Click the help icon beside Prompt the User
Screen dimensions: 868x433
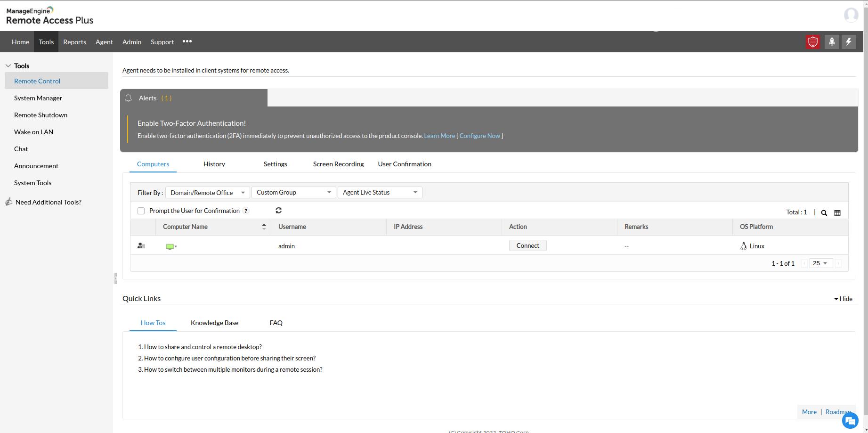(x=246, y=211)
